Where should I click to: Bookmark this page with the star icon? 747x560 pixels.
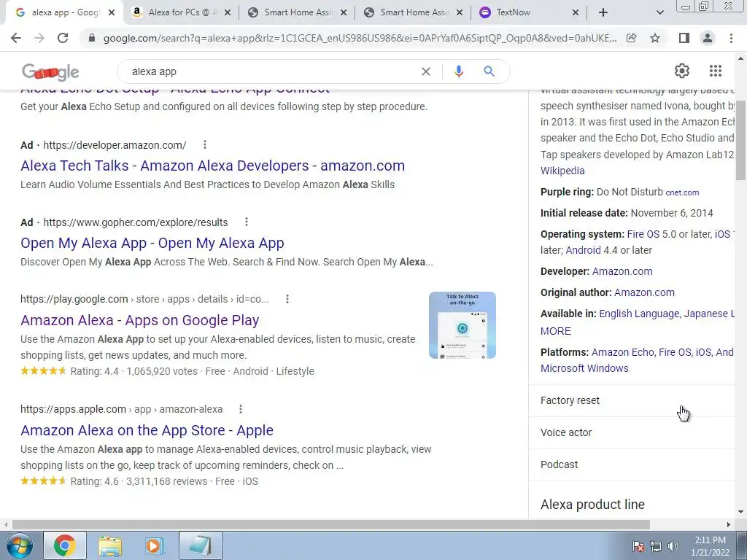(x=655, y=38)
